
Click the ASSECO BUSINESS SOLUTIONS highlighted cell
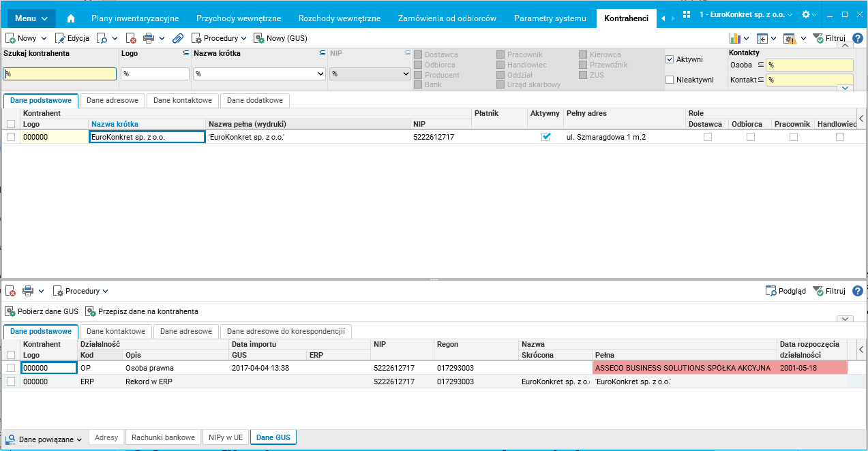685,368
